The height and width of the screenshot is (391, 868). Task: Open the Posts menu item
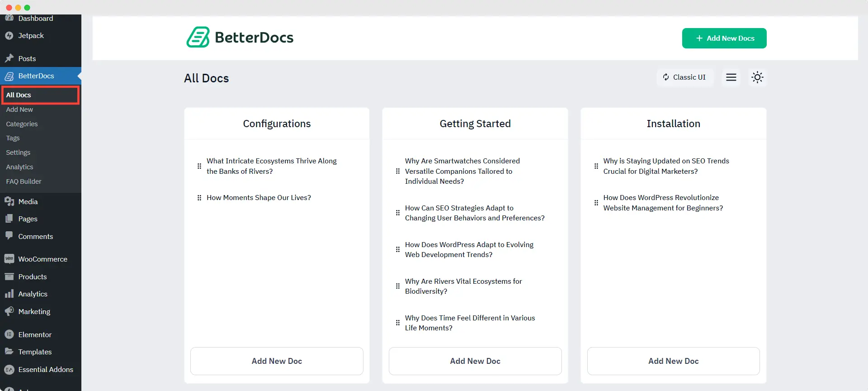click(x=27, y=59)
